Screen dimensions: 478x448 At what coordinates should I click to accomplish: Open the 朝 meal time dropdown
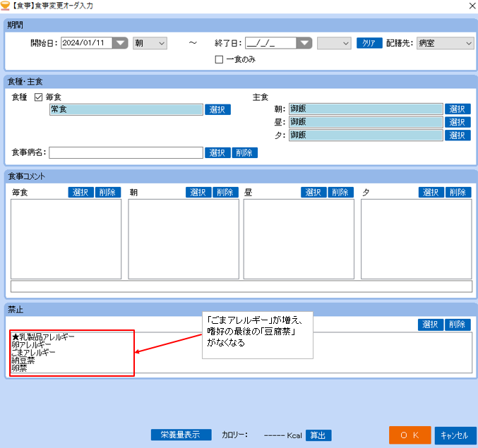click(150, 43)
